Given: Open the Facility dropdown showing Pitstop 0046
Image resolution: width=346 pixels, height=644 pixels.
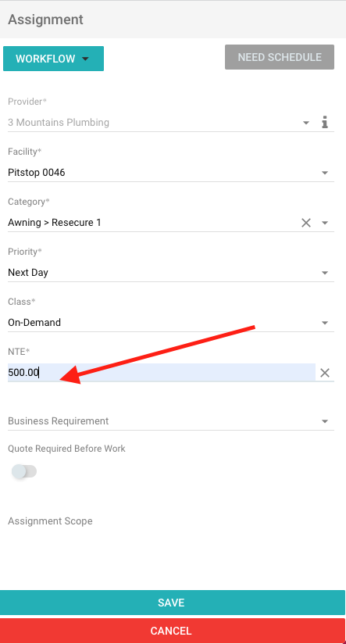Looking at the screenshot, I should tap(171, 173).
